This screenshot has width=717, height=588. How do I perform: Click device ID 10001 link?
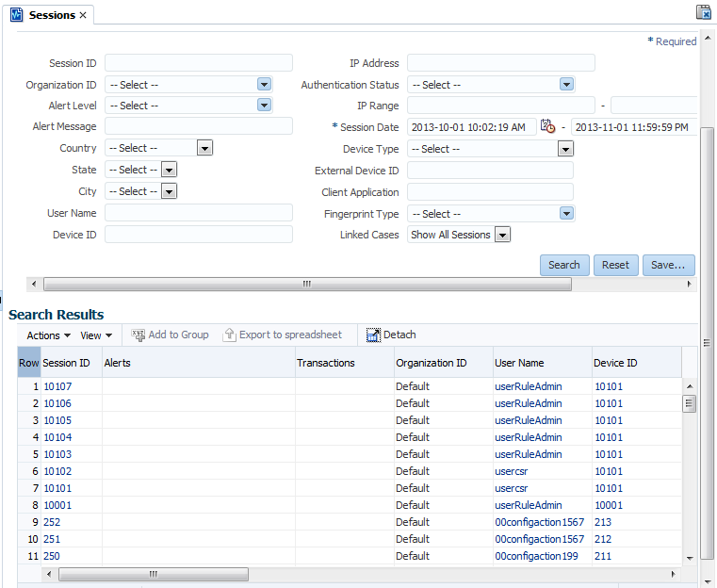609,505
